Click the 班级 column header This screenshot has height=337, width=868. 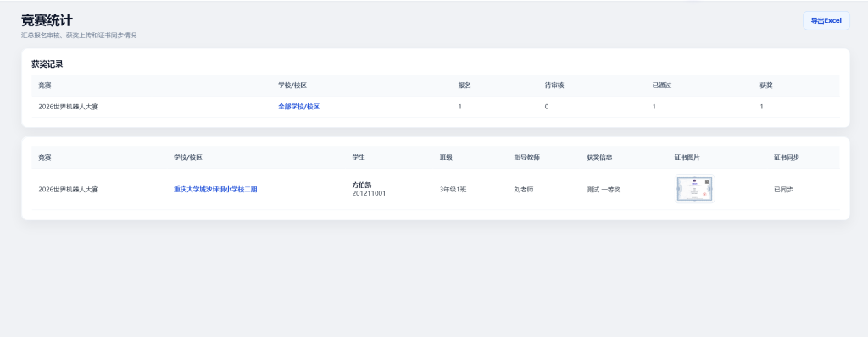point(446,157)
